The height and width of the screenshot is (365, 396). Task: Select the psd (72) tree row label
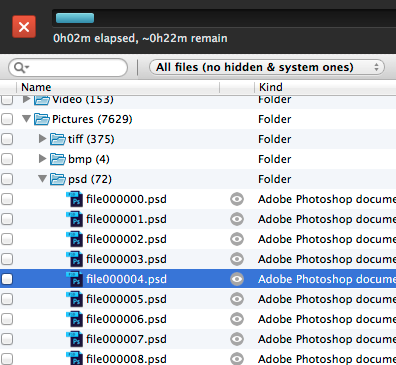pyautogui.click(x=90, y=179)
